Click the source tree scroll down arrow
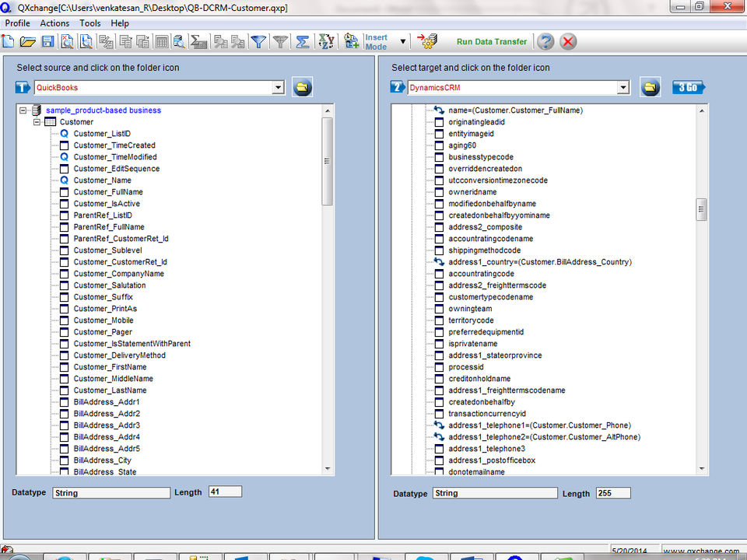 (328, 468)
